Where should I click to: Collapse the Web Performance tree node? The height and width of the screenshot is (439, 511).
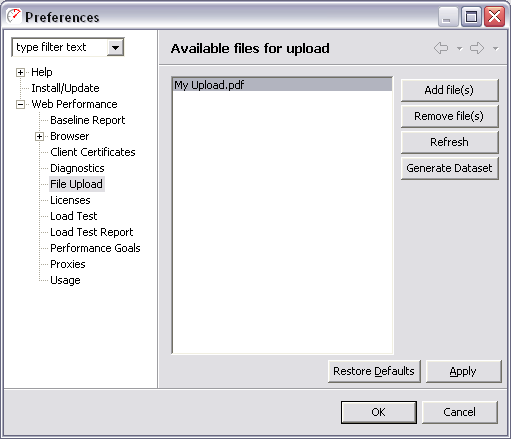[x=20, y=104]
